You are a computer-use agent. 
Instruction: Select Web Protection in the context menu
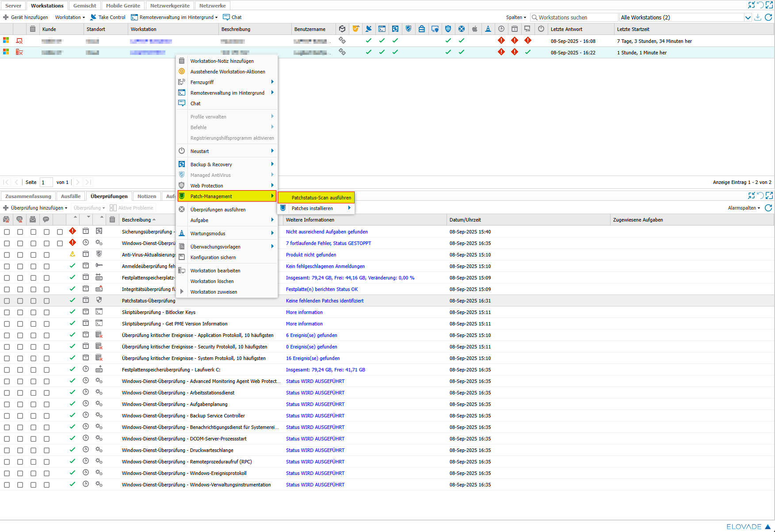(x=206, y=186)
